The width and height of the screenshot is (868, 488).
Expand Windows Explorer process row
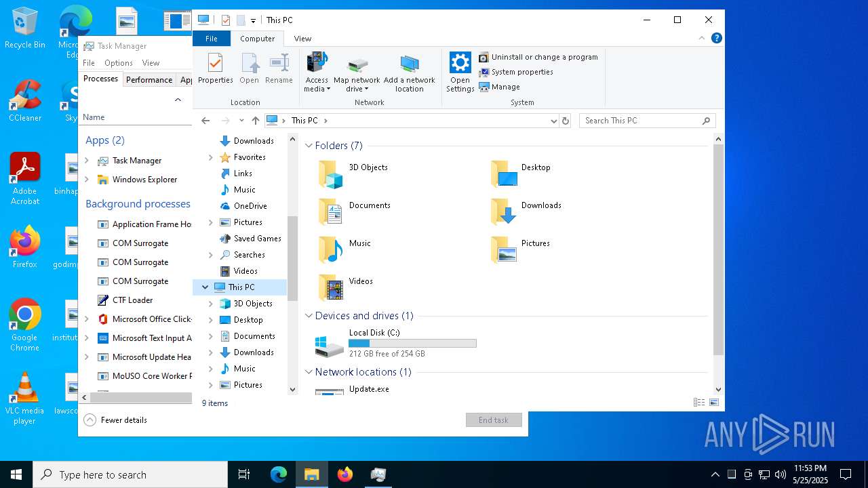(86, 180)
